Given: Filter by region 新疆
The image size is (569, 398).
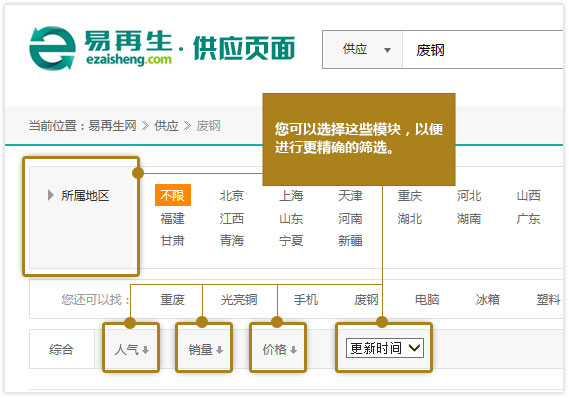Looking at the screenshot, I should (x=350, y=240).
